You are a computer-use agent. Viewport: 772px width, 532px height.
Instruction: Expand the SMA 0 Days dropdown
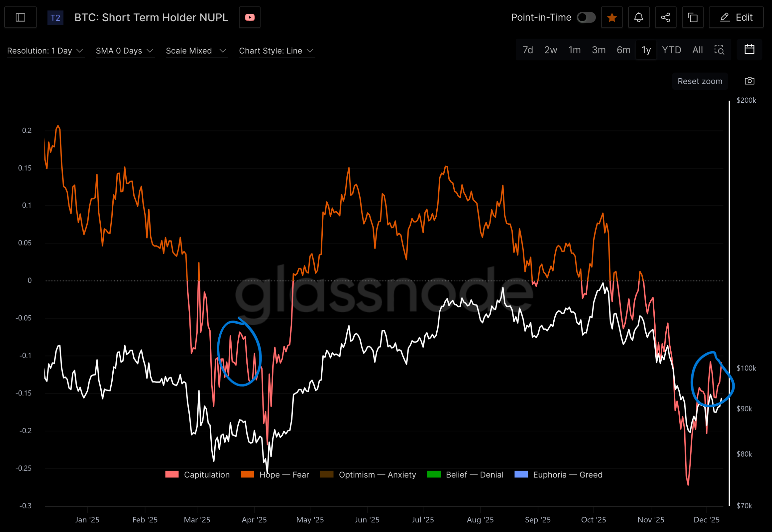click(124, 51)
